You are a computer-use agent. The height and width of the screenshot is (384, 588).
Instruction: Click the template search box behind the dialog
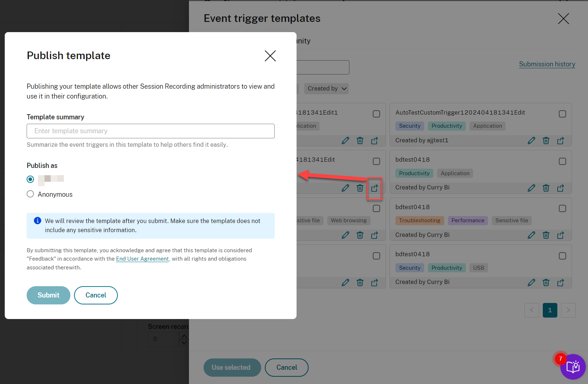tap(323, 68)
